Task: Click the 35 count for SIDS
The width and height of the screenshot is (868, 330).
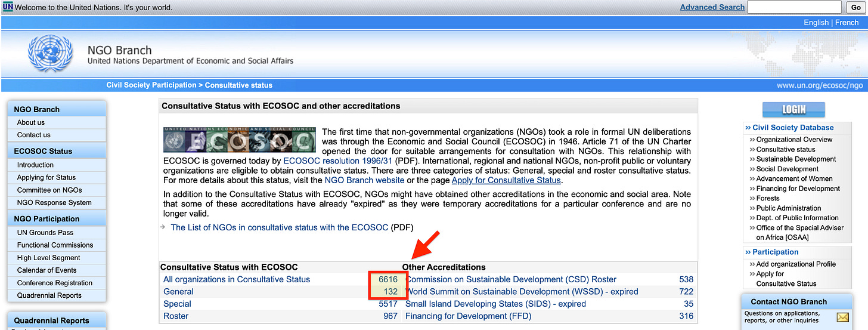Action: click(689, 304)
